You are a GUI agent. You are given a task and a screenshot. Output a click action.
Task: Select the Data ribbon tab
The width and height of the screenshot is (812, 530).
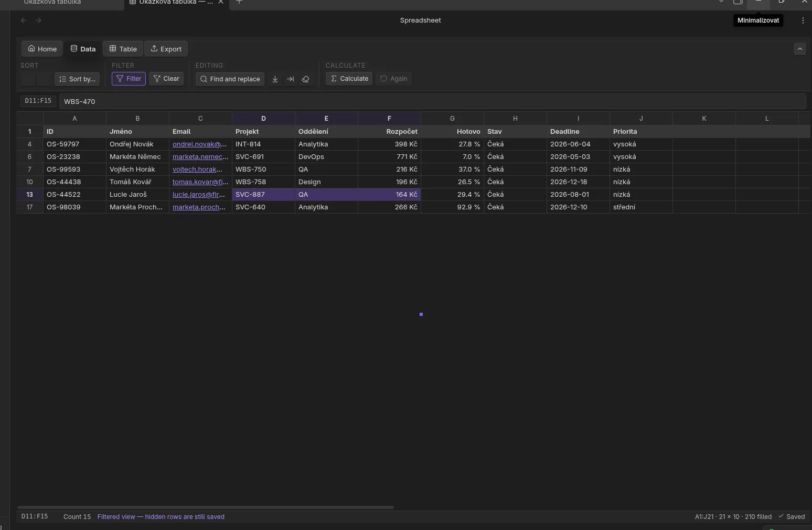pyautogui.click(x=83, y=49)
